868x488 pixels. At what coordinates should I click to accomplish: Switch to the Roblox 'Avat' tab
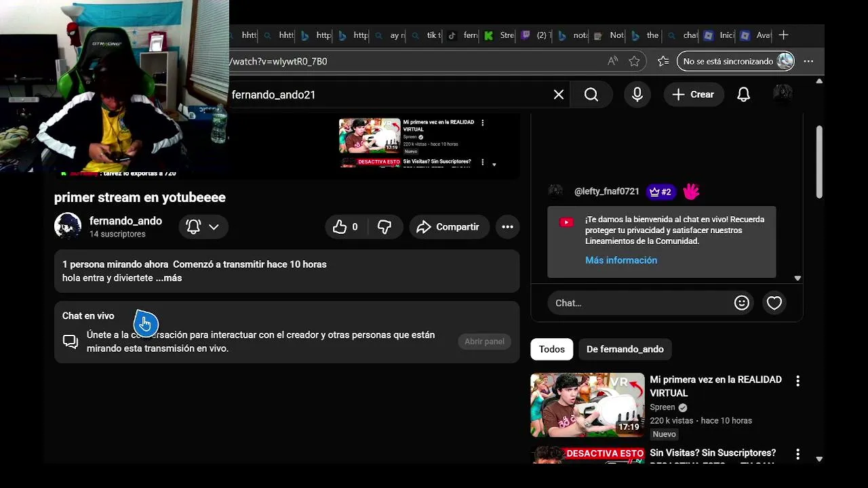[755, 35]
